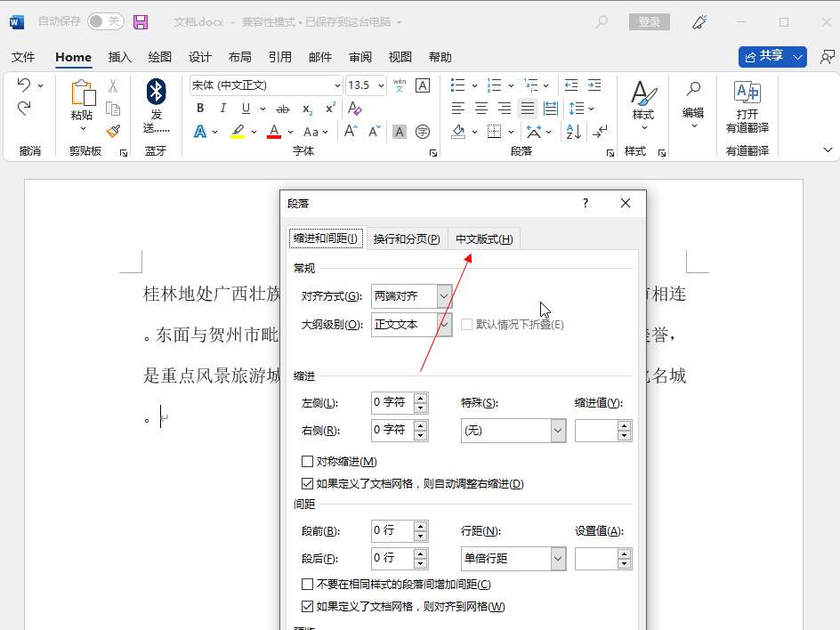Toggle italic formatting
This screenshot has height=630, width=840.
click(222, 109)
